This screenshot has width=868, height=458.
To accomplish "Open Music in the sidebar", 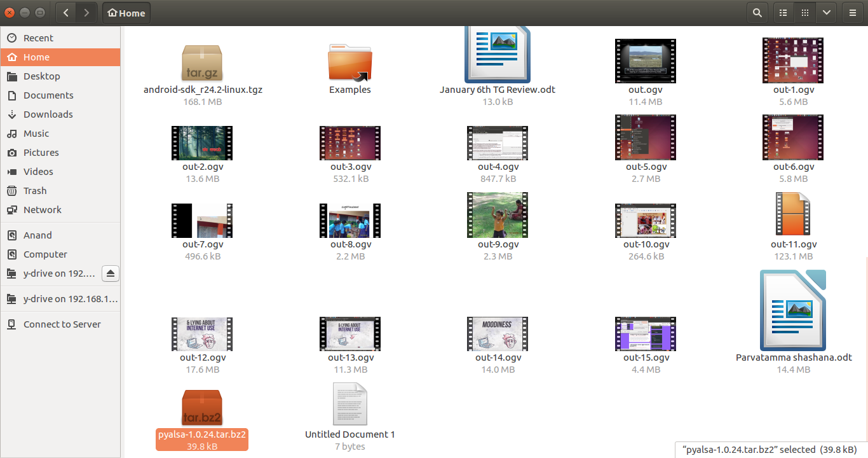I will [60, 134].
